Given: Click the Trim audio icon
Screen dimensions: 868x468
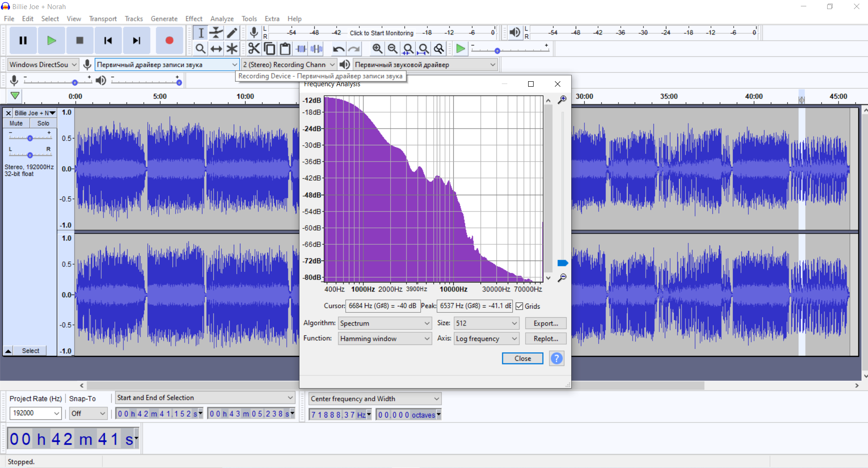Looking at the screenshot, I should click(x=301, y=49).
